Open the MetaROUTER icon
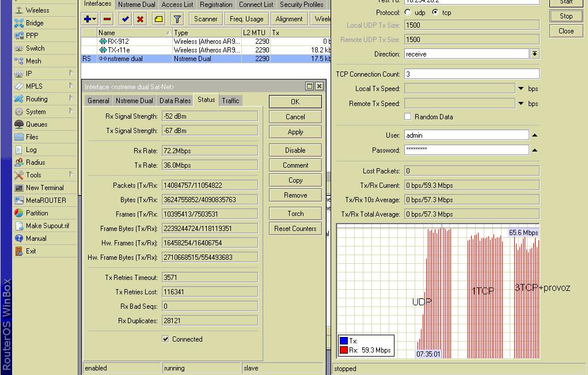The width and height of the screenshot is (588, 375). click(x=19, y=200)
